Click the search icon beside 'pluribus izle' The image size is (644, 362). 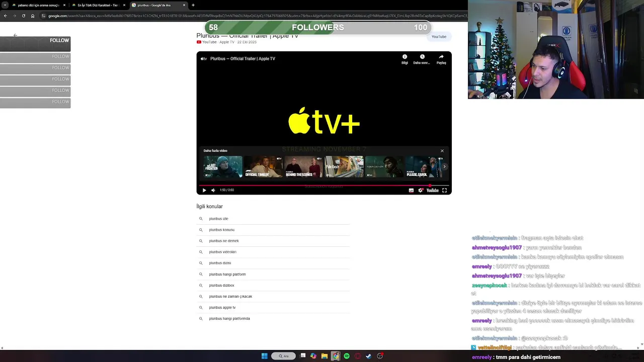tap(201, 219)
